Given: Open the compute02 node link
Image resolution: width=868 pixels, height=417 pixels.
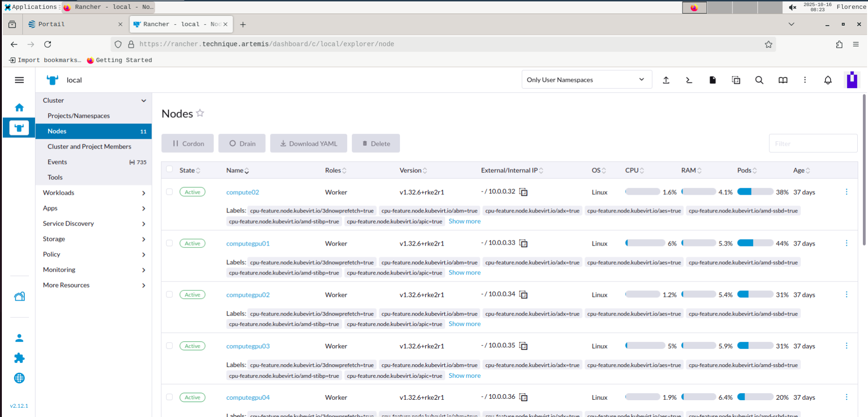Looking at the screenshot, I should pos(242,192).
